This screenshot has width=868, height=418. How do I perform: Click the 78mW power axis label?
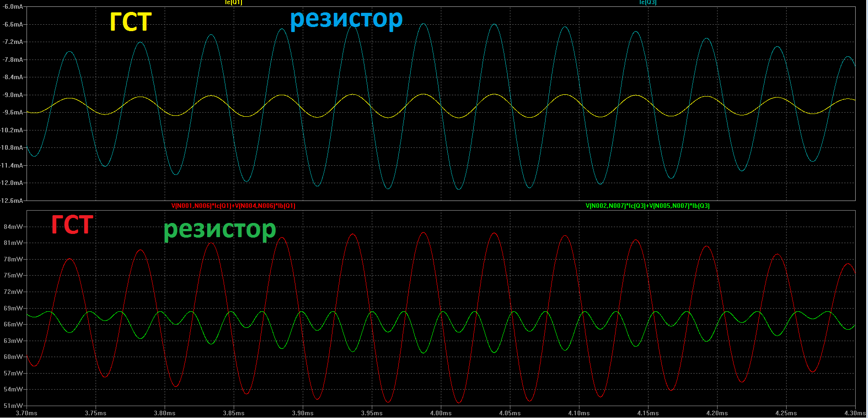13,259
